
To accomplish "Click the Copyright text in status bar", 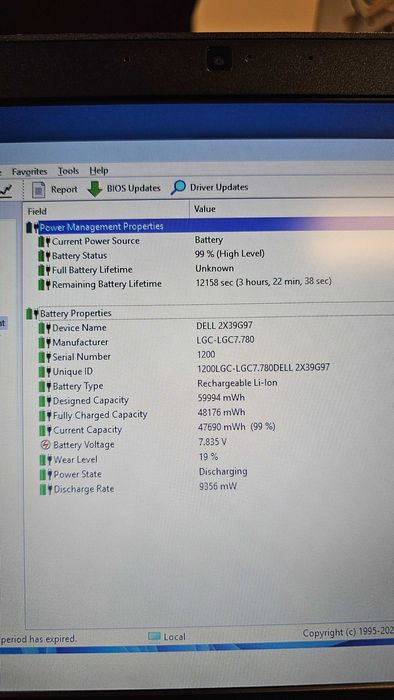I will pos(348,633).
